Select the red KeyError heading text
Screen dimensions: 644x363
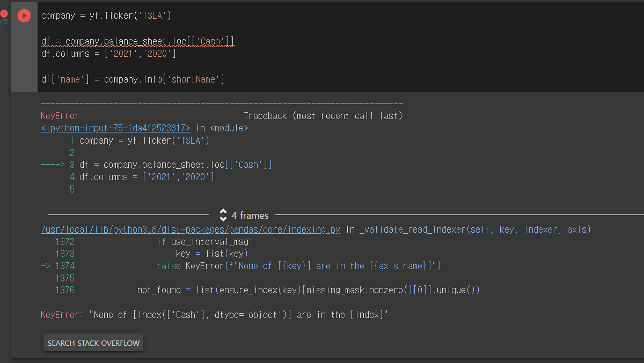(x=60, y=116)
